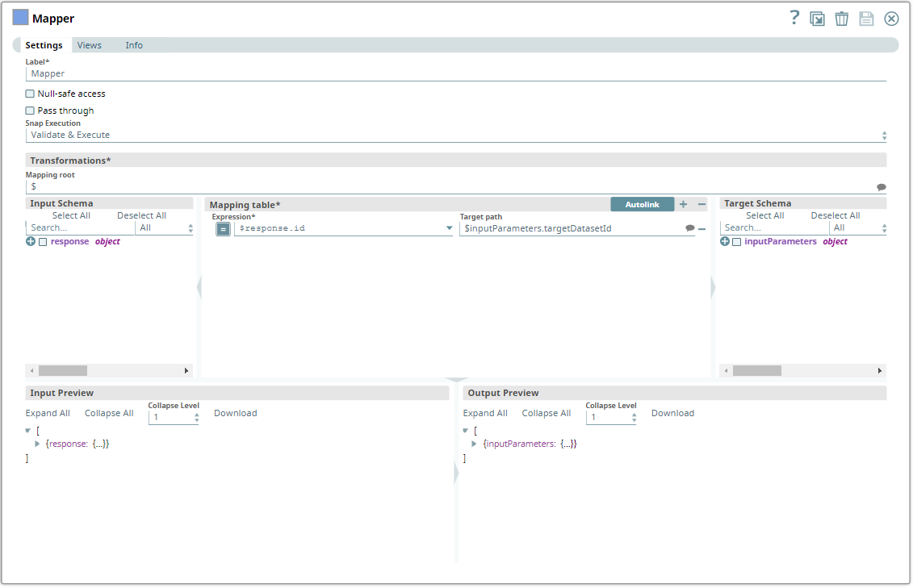Open Mapping root suggestion bubble icon

point(882,187)
